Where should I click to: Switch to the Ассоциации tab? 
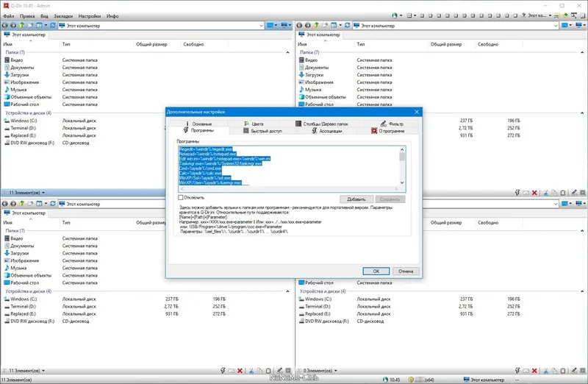click(326, 131)
